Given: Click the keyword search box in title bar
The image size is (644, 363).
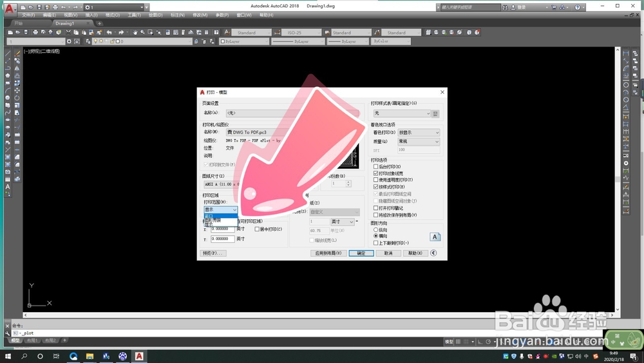Looking at the screenshot, I should pos(470,7).
